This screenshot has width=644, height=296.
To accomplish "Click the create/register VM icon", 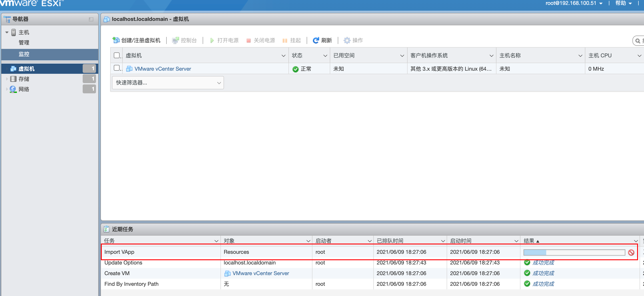I will 116,40.
